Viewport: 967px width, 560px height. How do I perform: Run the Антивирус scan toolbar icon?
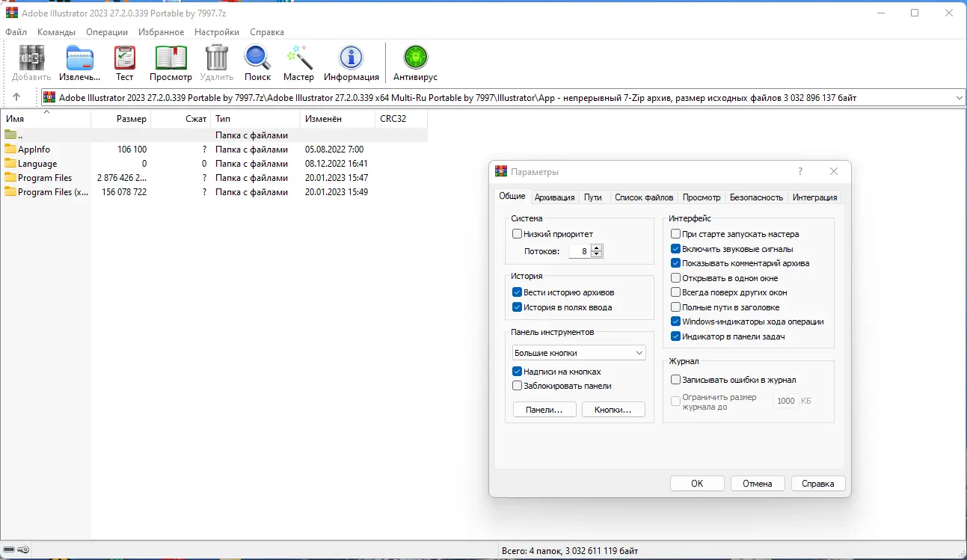415,57
